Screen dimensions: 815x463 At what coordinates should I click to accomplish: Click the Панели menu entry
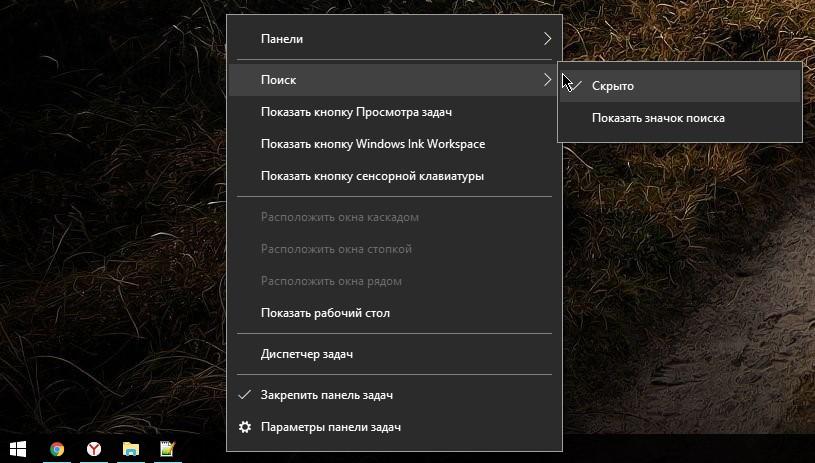[282, 39]
